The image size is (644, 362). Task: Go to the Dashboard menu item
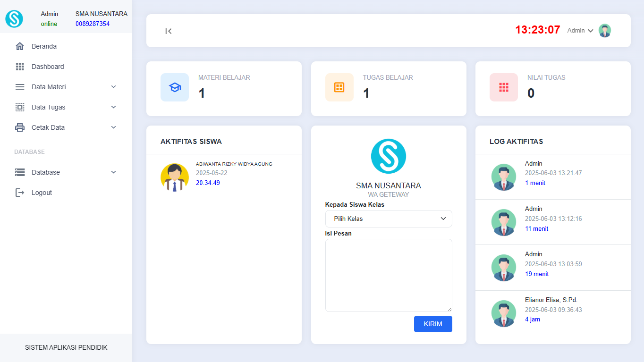coord(48,67)
